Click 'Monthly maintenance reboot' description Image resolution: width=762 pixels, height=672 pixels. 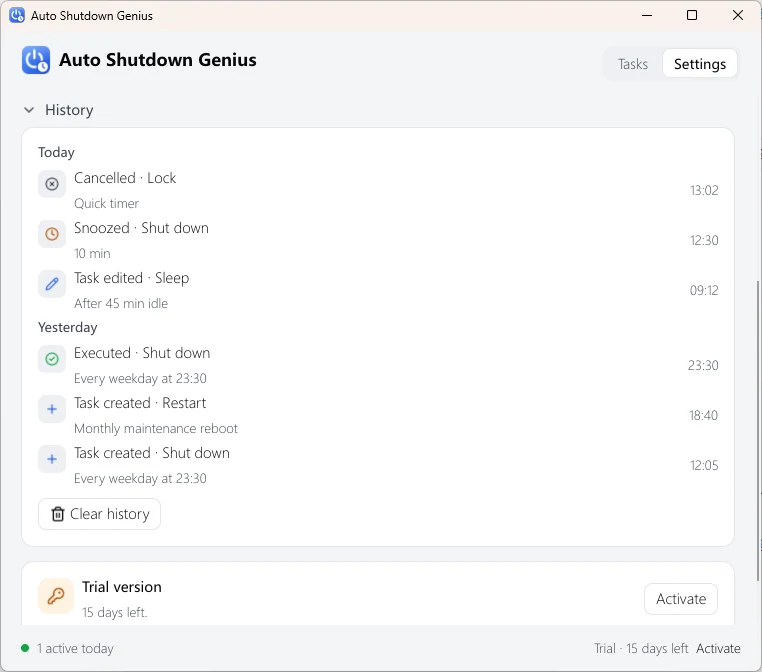click(x=156, y=429)
